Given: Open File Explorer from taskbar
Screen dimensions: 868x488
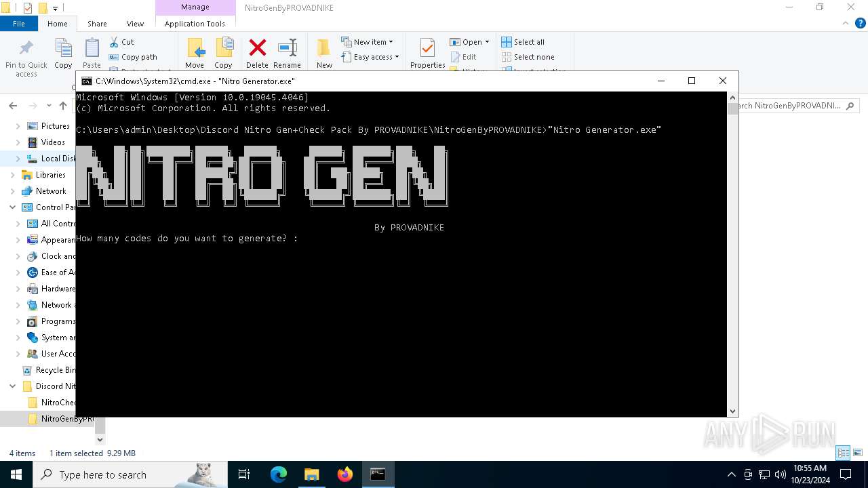Looking at the screenshot, I should pyautogui.click(x=312, y=474).
